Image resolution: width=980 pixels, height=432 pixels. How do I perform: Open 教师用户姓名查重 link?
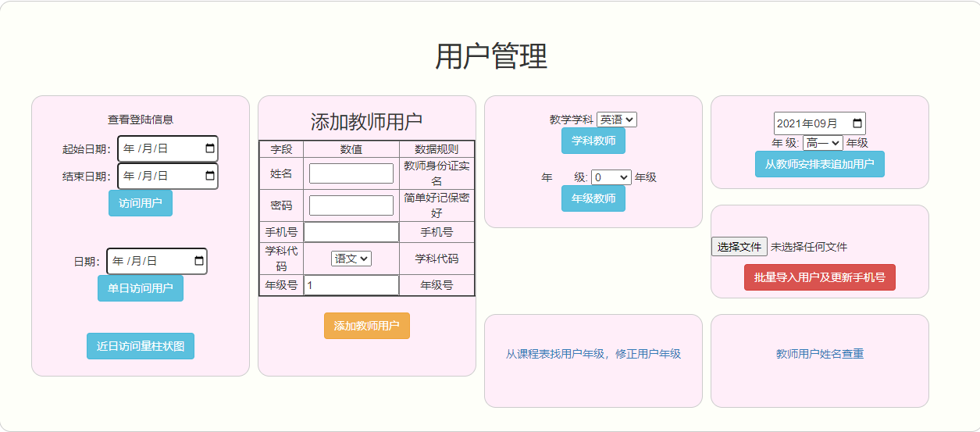[x=820, y=354]
